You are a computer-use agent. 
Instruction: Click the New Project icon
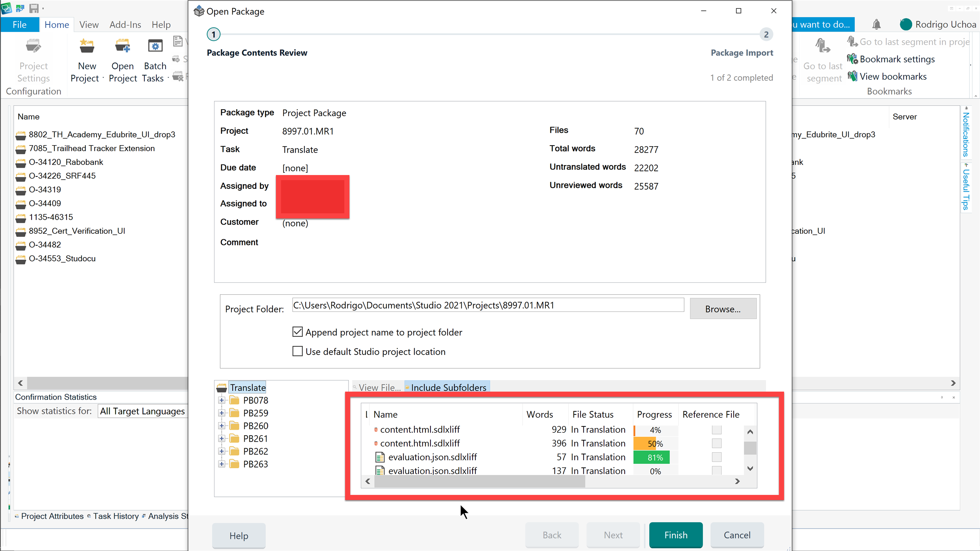coord(87,46)
